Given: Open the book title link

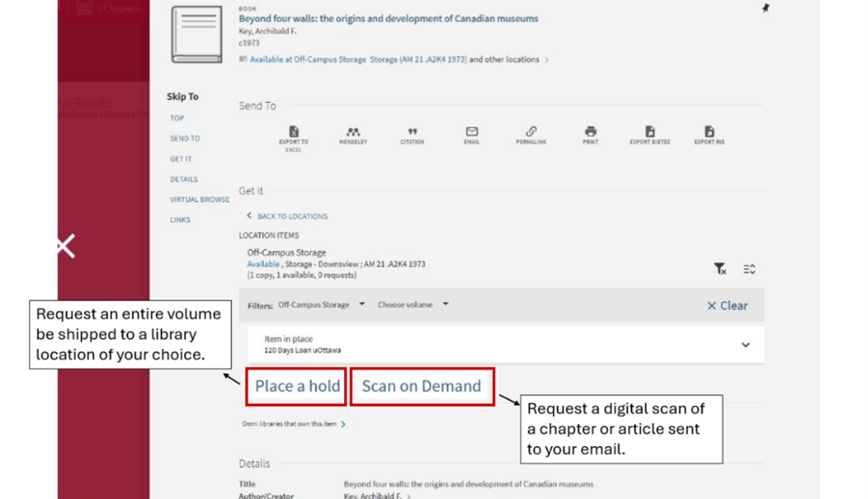Looking at the screenshot, I should coord(388,19).
